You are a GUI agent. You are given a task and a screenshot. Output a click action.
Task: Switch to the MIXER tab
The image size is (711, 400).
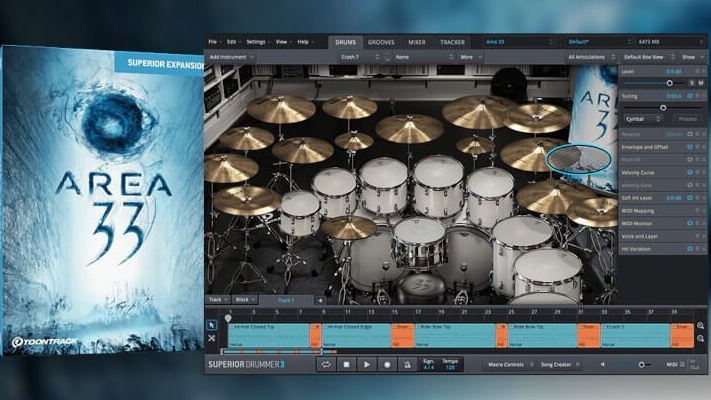point(417,42)
